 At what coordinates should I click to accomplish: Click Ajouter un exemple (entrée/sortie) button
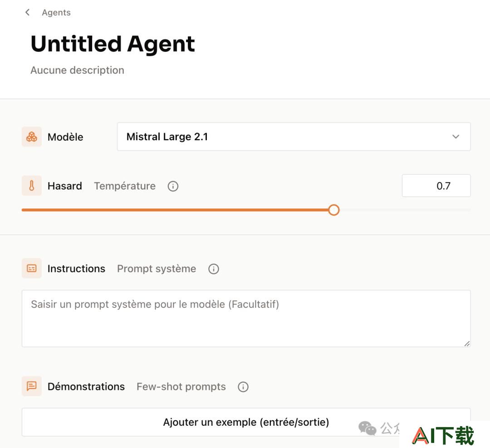[246, 422]
